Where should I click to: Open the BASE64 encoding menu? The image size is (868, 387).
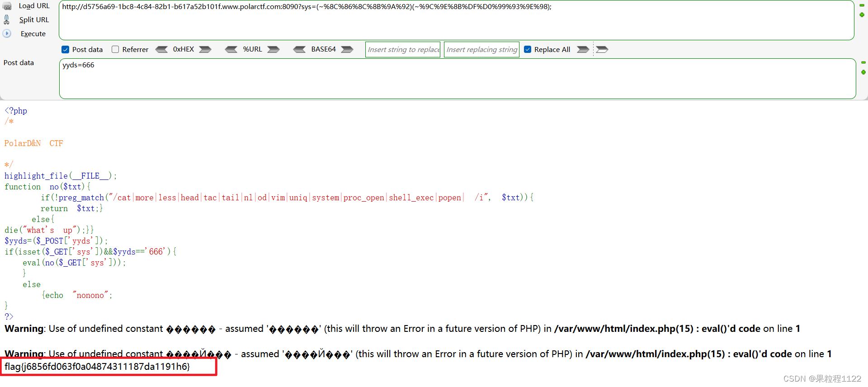(323, 49)
